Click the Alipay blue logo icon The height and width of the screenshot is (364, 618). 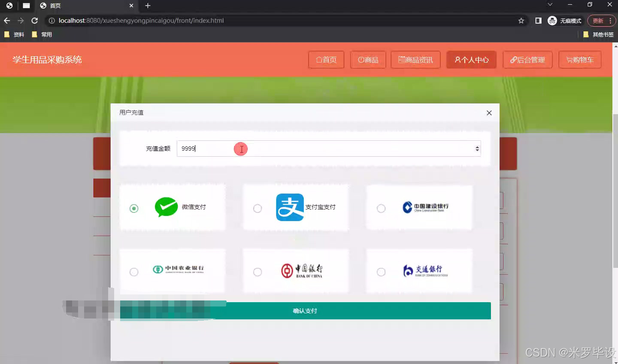[289, 207]
